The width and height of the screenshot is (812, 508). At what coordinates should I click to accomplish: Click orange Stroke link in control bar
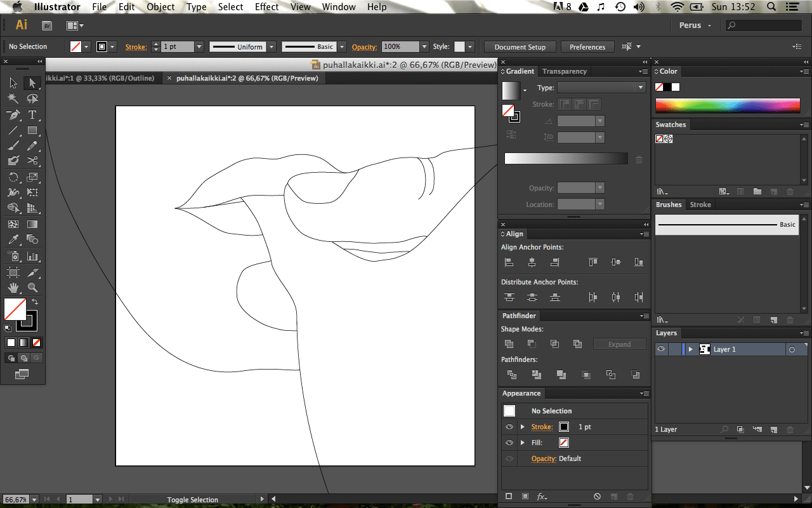(x=136, y=47)
